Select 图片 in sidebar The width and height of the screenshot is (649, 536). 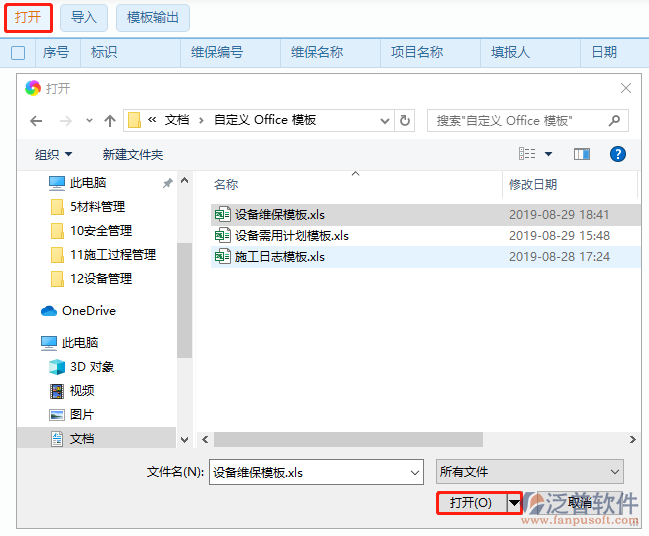coord(72,415)
